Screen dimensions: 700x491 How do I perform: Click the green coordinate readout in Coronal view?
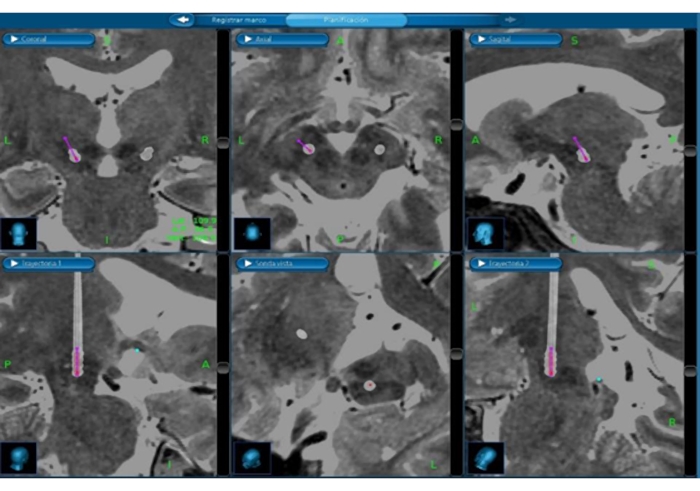(193, 229)
